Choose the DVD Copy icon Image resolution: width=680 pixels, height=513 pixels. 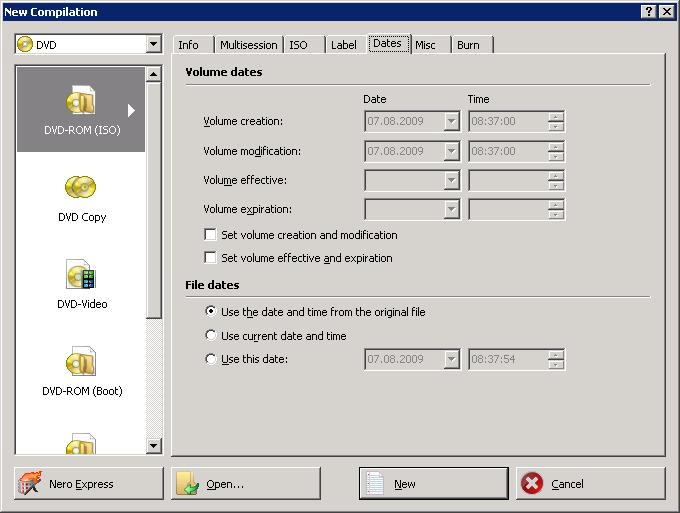click(81, 187)
